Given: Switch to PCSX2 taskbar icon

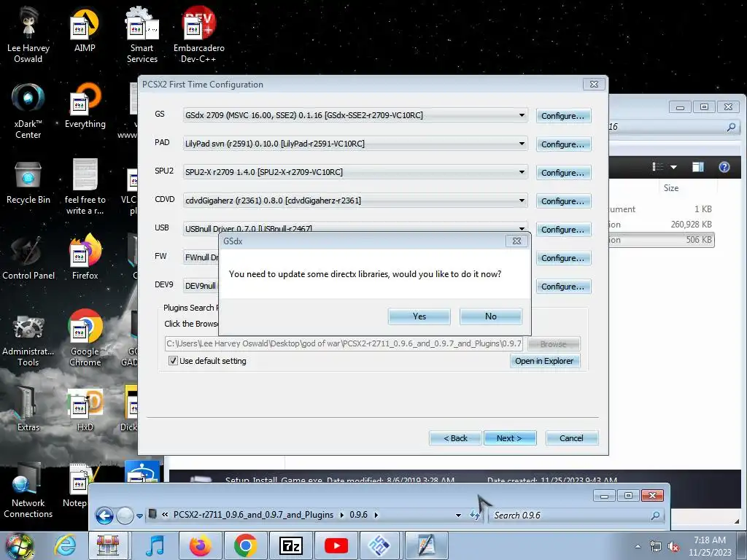Looking at the screenshot, I should 380,545.
